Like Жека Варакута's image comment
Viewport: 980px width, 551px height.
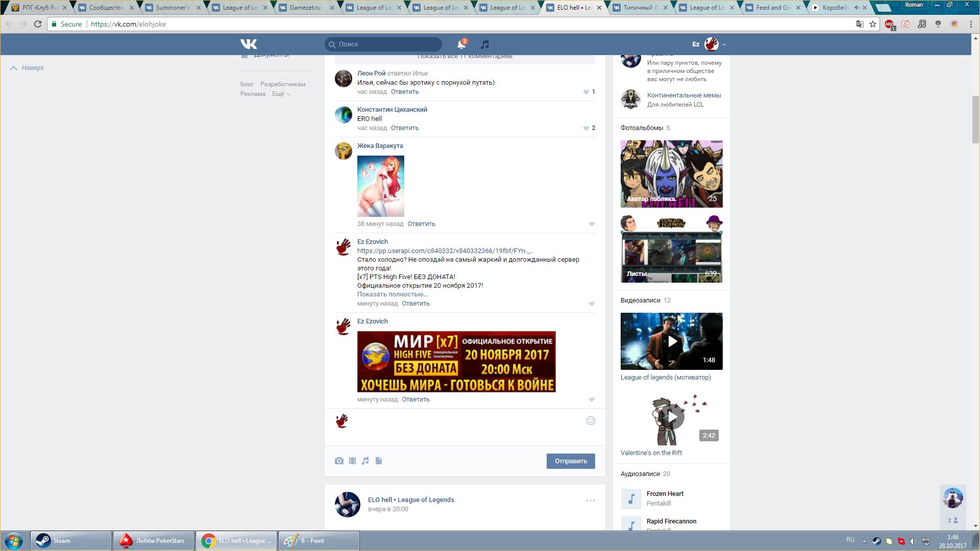pos(592,224)
